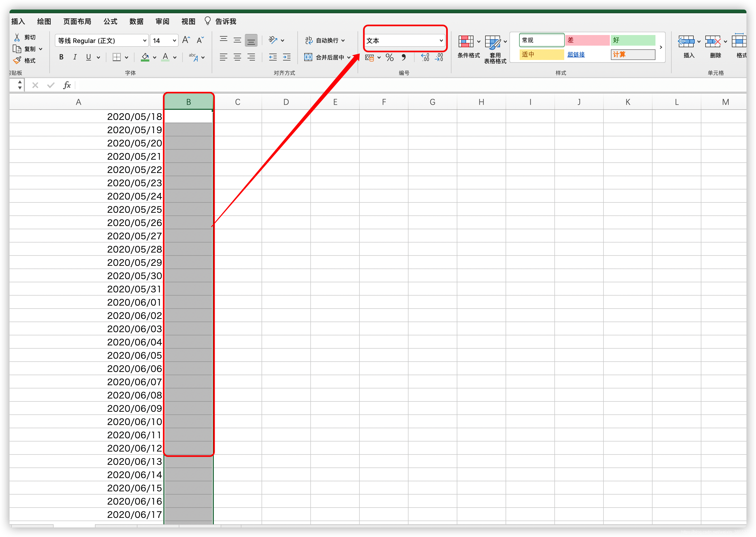Click the Cut (剪切) scissors icon

pyautogui.click(x=17, y=37)
